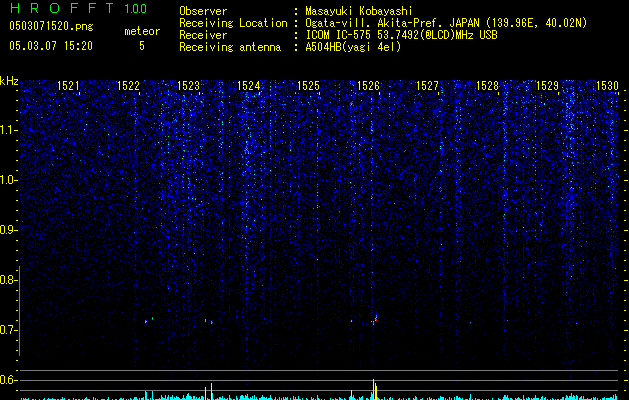Click the 0.6 kHz axis label
629x400 pixels.
point(9,380)
